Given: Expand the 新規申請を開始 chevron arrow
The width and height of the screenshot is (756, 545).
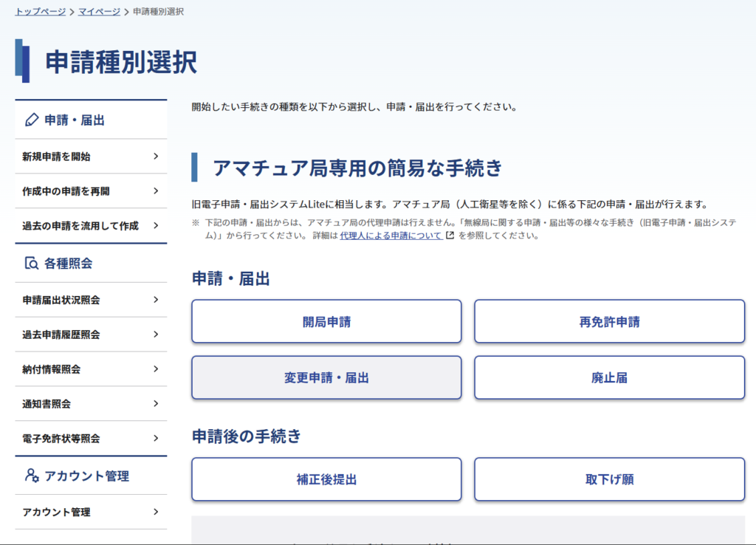Looking at the screenshot, I should click(156, 157).
